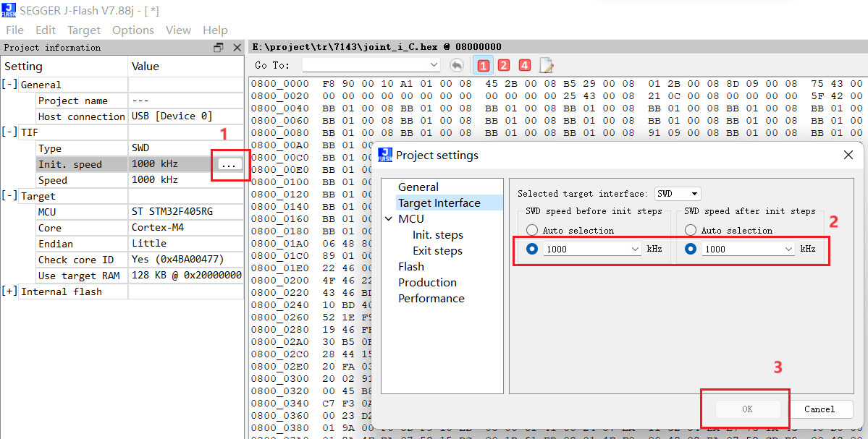Select the 4-byte view icon

pyautogui.click(x=524, y=65)
